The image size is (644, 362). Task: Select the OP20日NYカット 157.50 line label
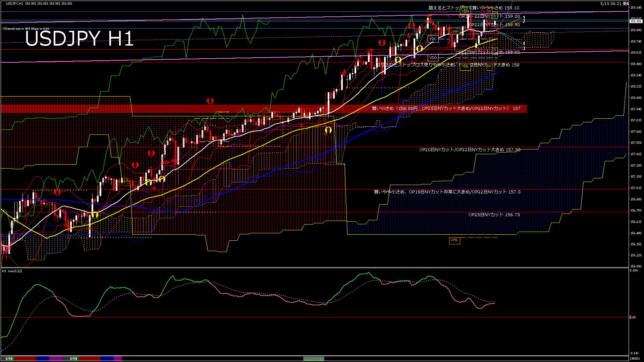pyautogui.click(x=470, y=150)
